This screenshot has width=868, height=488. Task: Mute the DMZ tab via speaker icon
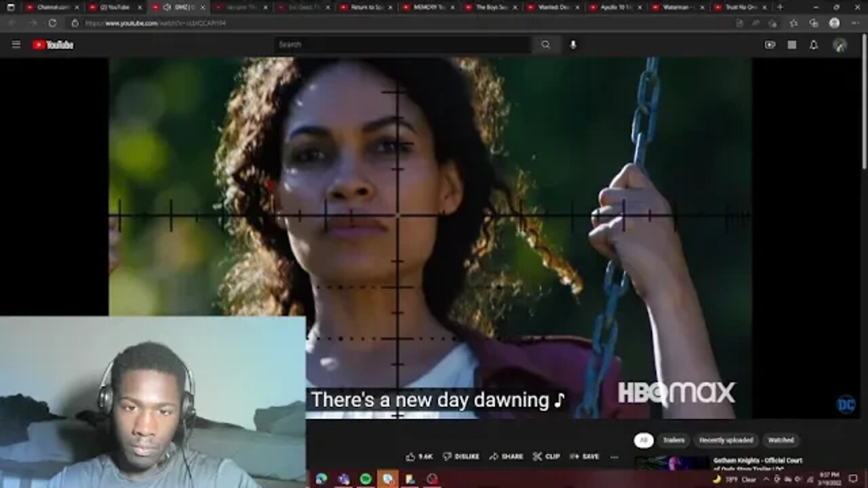(167, 7)
